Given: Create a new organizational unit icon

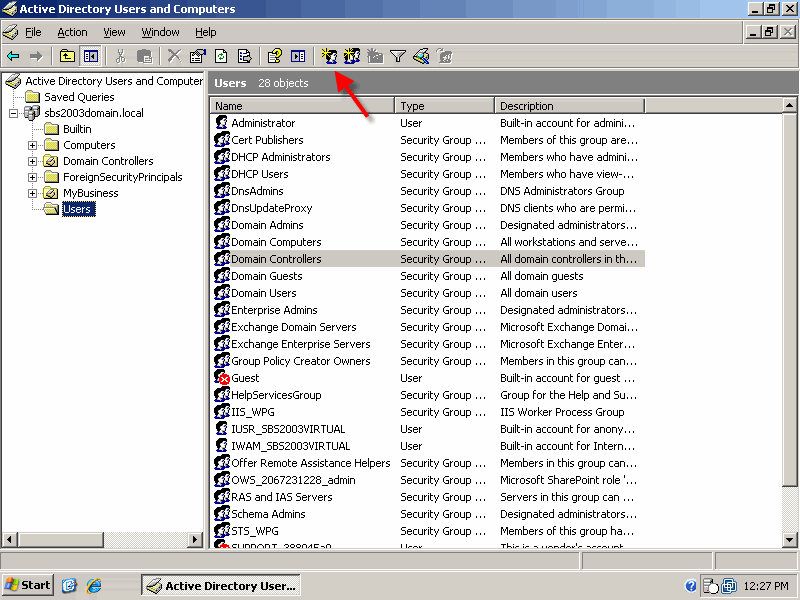Looking at the screenshot, I should pos(375,56).
